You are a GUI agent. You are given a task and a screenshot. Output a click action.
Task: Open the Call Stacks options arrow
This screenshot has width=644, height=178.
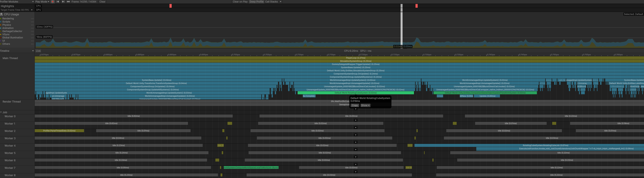281,2
